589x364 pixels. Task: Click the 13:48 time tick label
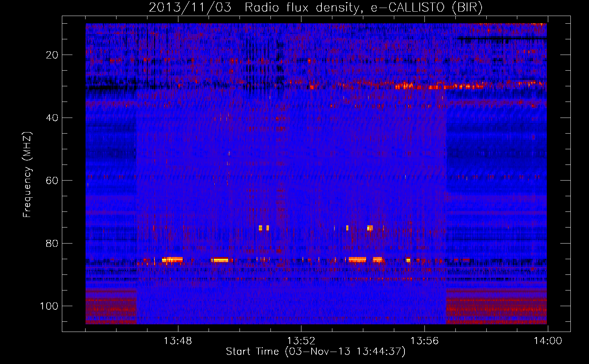178,341
